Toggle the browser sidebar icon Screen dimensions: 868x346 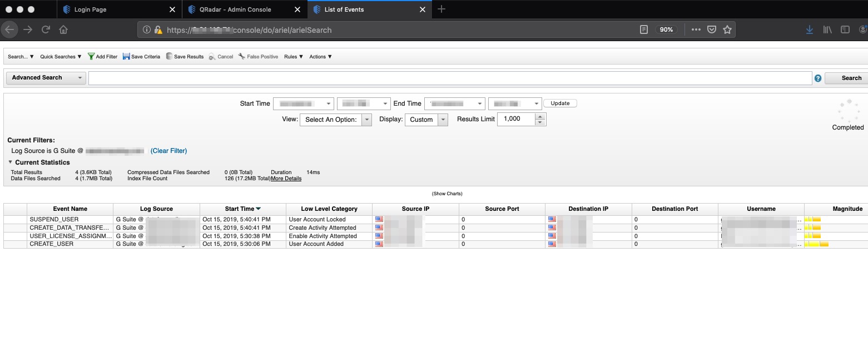[x=845, y=29]
